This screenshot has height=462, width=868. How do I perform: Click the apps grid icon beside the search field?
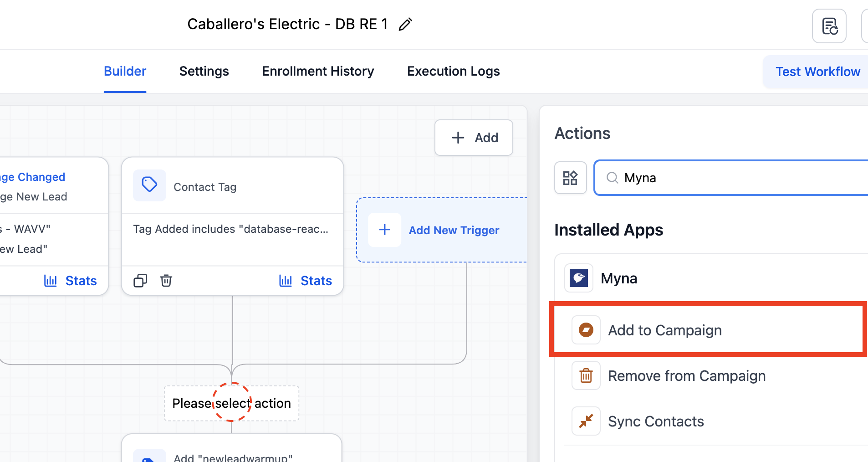click(570, 178)
